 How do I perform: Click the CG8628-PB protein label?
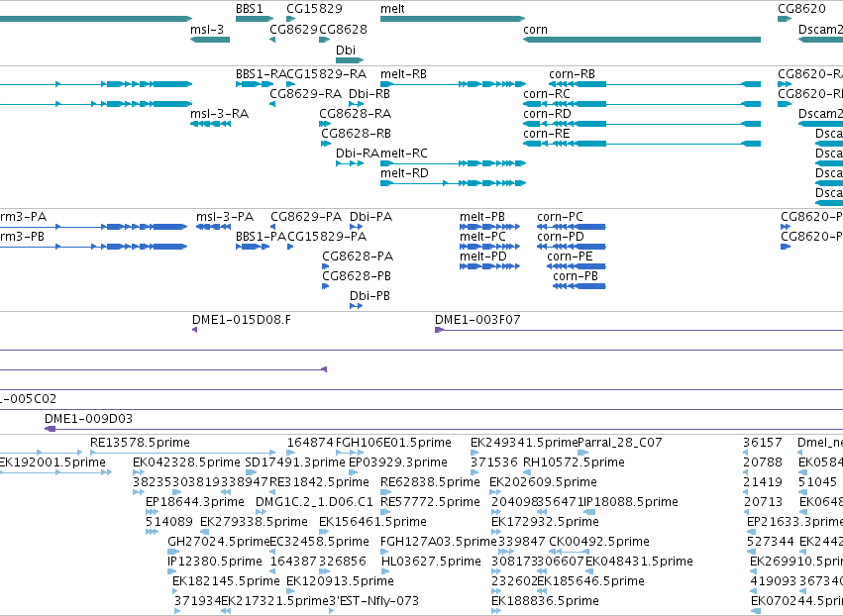pyautogui.click(x=357, y=277)
